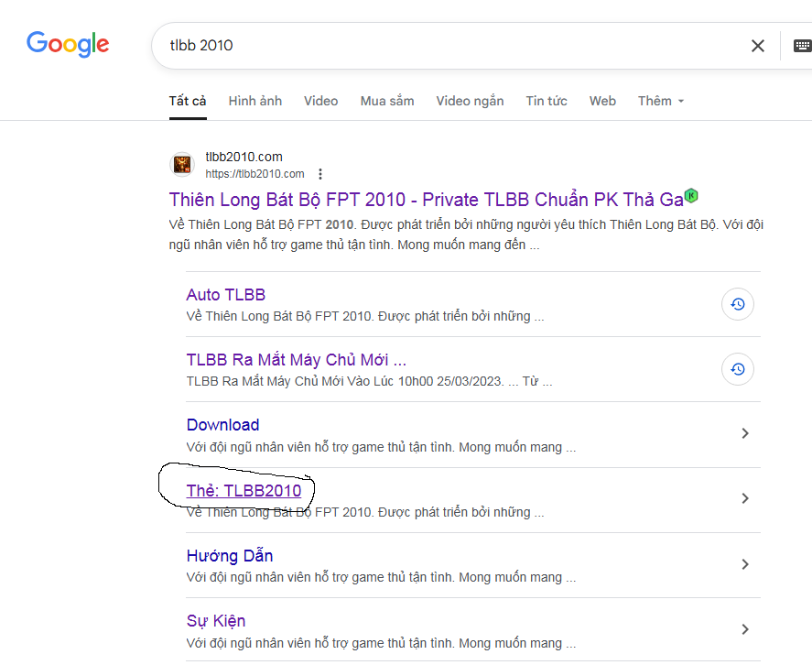Open the Hướng Dẫn sitelink
Screen dimensions: 812x665
coord(230,556)
